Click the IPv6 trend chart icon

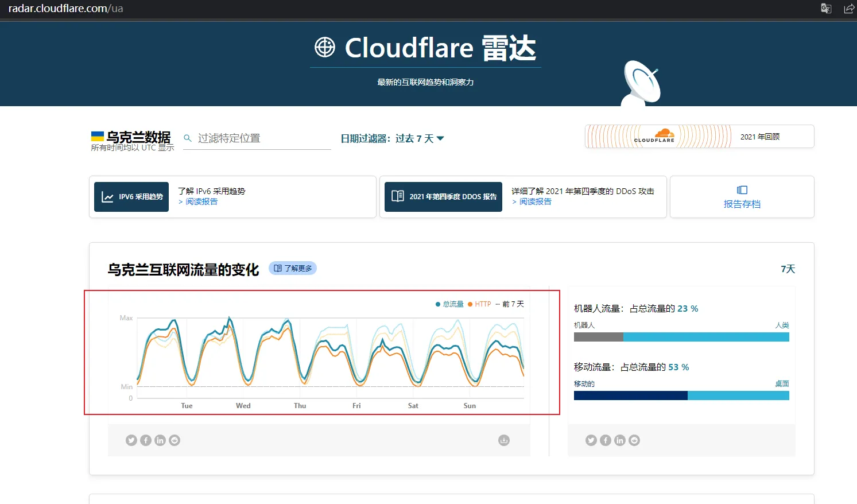[107, 197]
